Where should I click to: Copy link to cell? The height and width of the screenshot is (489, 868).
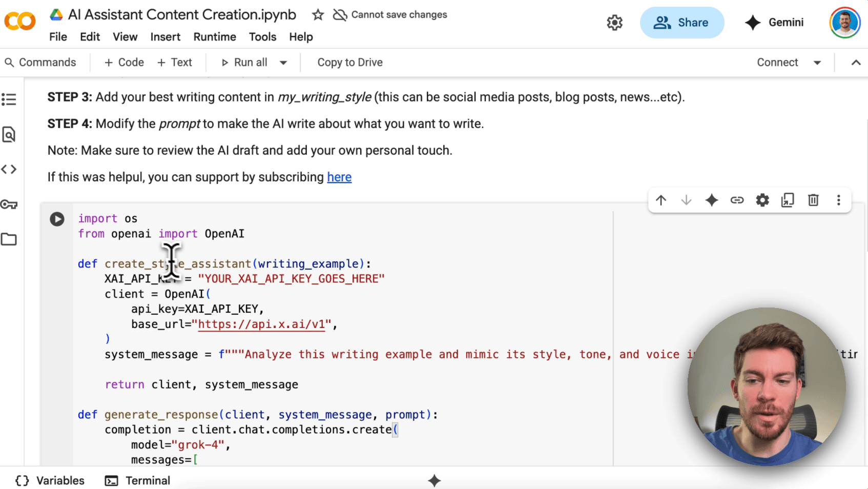(737, 200)
